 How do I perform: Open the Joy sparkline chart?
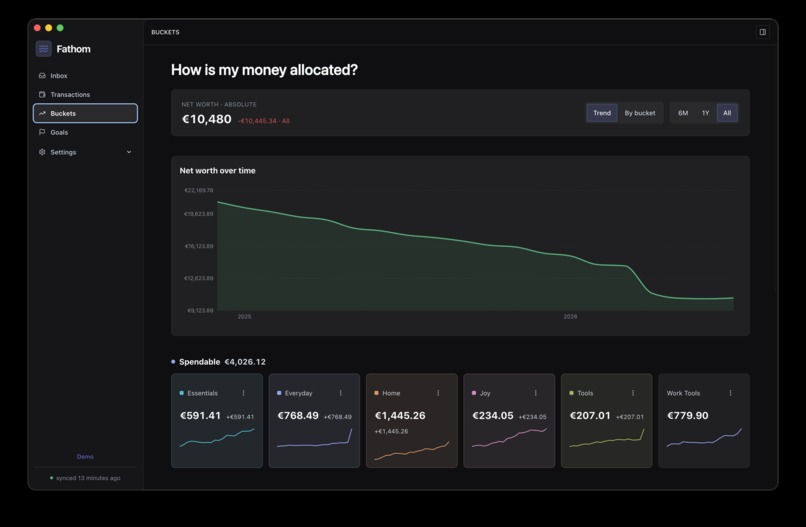coord(509,438)
